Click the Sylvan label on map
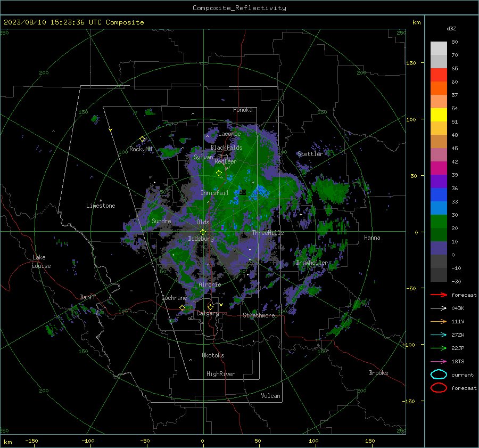 point(203,157)
